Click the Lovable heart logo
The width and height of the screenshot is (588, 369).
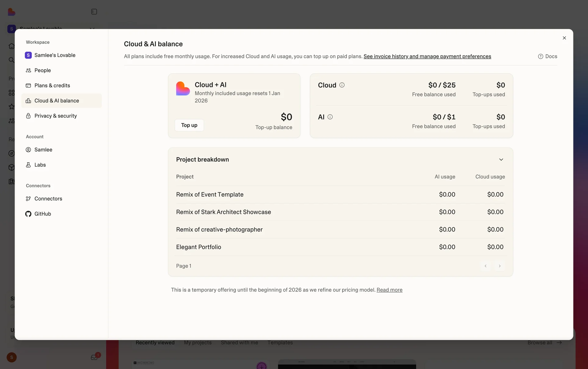12,12
